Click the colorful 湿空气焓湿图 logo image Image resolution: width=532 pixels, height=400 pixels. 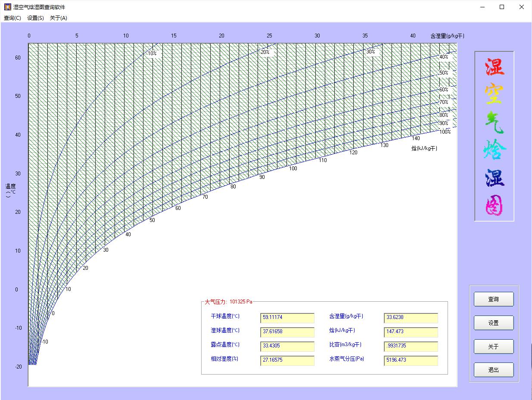[494, 136]
